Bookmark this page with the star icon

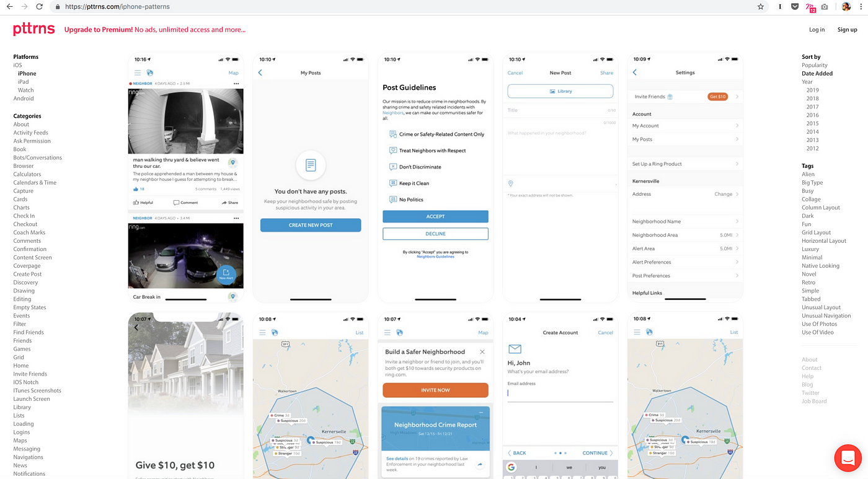tap(761, 7)
